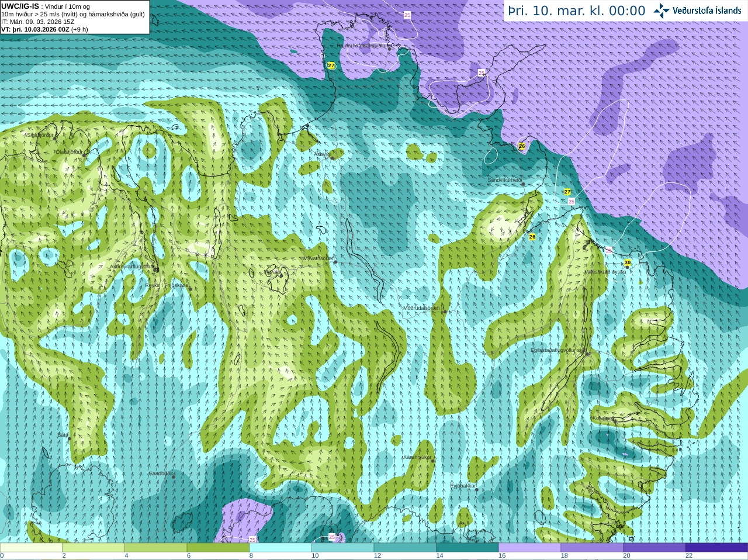Click the VT: þri. 10.03.2026 00Z line
This screenshot has height=560, width=748.
[44, 29]
